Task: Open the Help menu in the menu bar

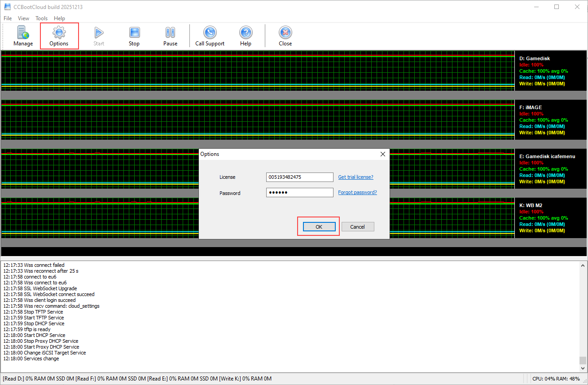Action: point(59,18)
